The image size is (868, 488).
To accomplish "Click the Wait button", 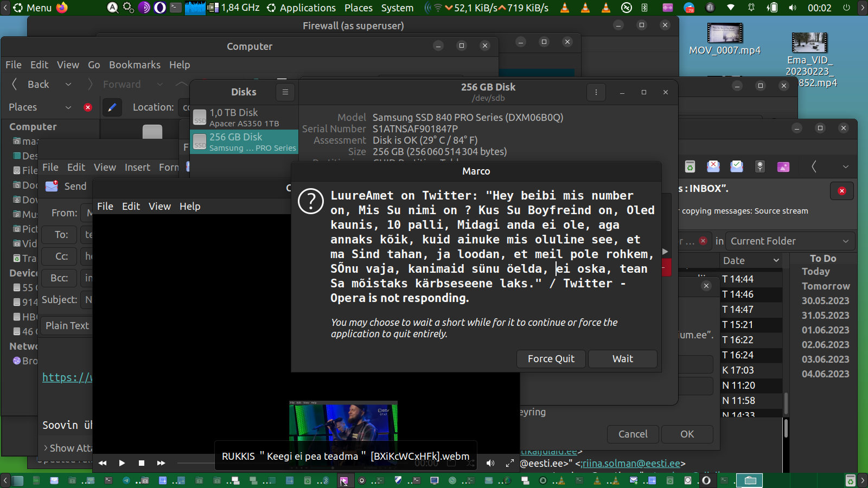I will (622, 359).
